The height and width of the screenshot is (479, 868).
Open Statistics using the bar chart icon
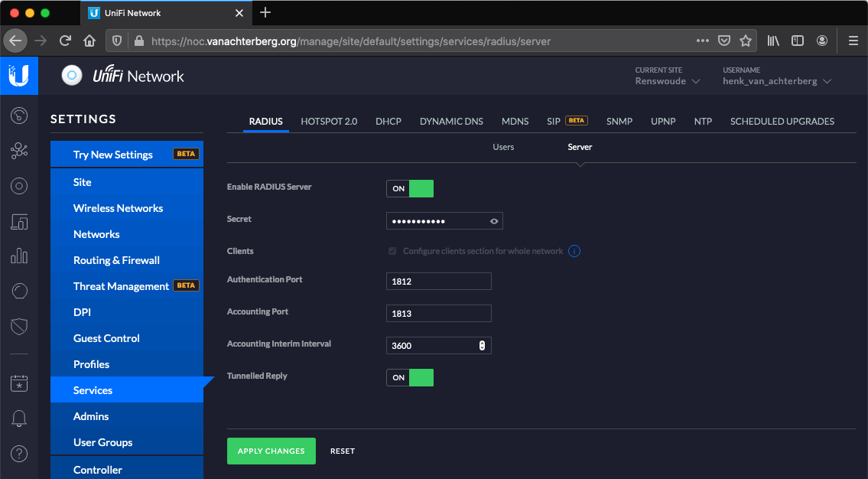(x=19, y=256)
